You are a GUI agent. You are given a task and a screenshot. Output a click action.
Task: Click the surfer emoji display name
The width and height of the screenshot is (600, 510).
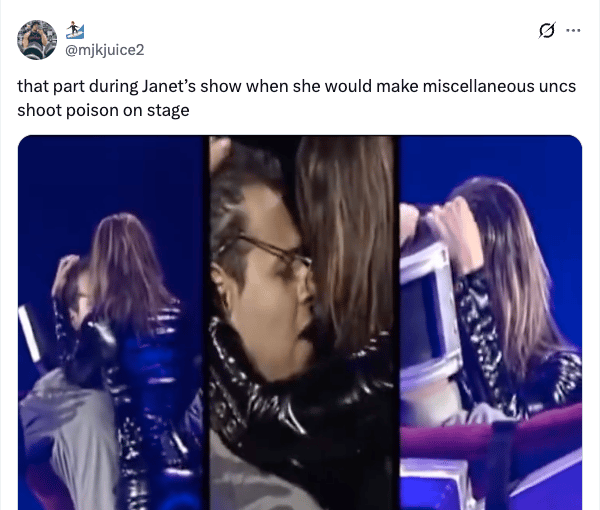point(75,30)
